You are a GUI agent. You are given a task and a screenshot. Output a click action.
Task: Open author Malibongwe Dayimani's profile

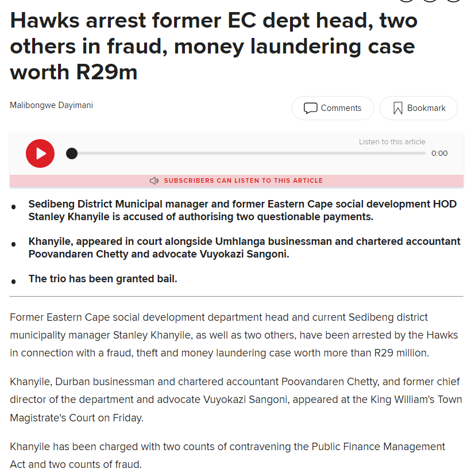pyautogui.click(x=51, y=105)
